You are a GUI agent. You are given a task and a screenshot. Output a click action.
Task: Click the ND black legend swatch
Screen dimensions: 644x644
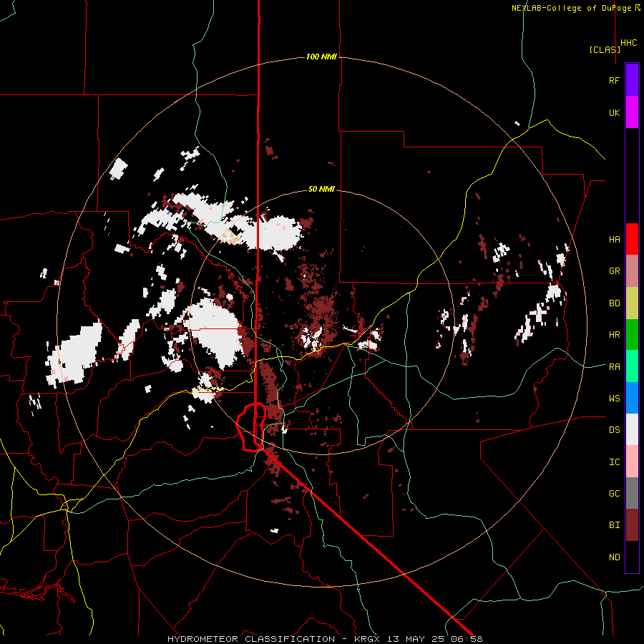click(x=632, y=557)
